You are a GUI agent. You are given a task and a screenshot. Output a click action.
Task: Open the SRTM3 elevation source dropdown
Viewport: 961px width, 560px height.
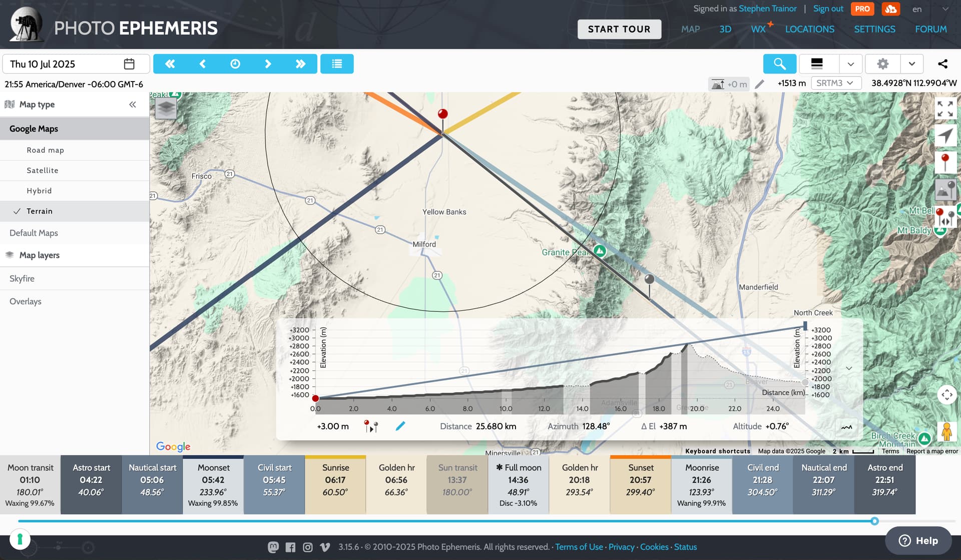(x=836, y=83)
